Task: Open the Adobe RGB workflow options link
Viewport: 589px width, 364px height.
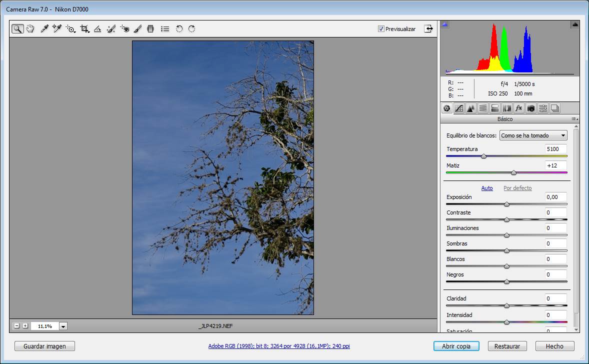Action: click(x=279, y=346)
